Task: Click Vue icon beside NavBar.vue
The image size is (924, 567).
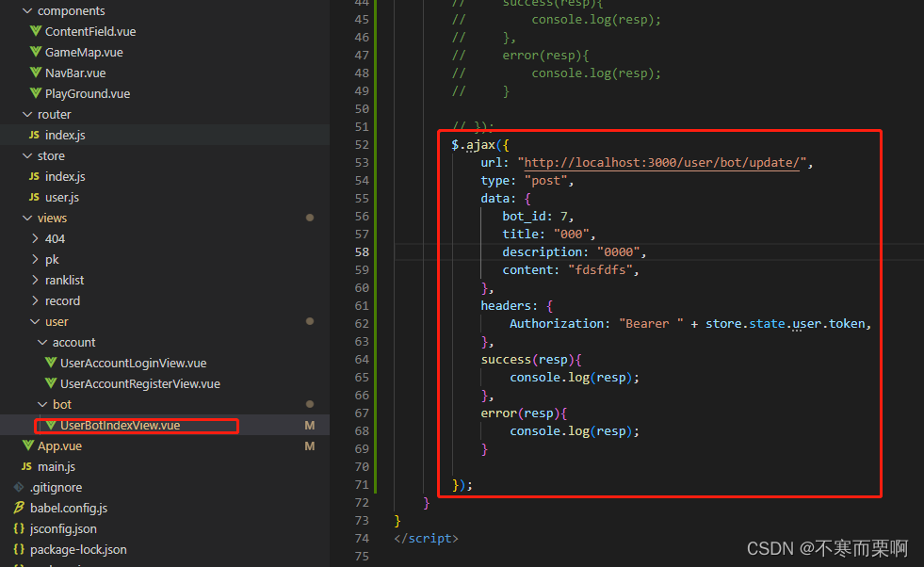Action: [x=36, y=73]
